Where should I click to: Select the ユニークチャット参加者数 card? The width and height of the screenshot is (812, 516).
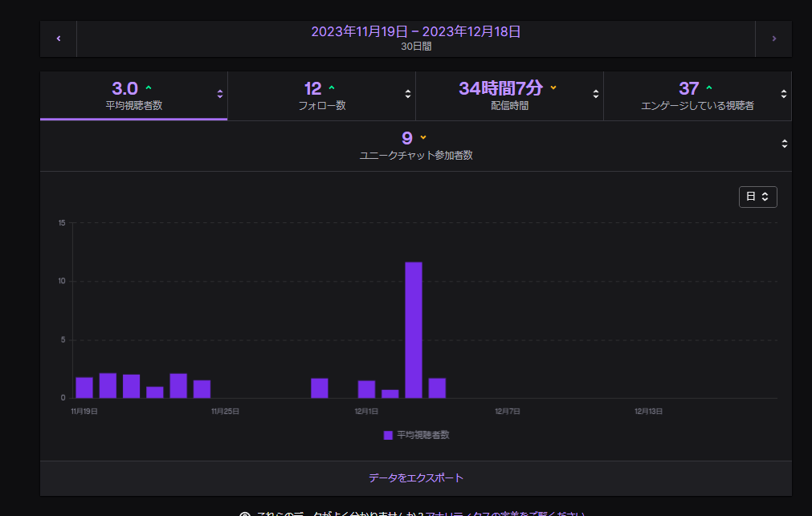coord(414,144)
